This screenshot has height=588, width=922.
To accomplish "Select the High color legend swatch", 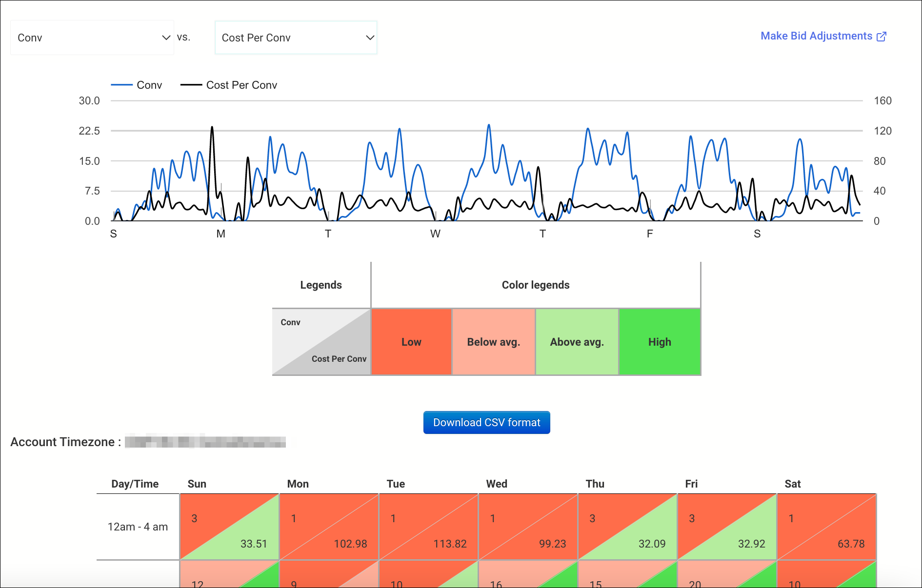I will [660, 342].
